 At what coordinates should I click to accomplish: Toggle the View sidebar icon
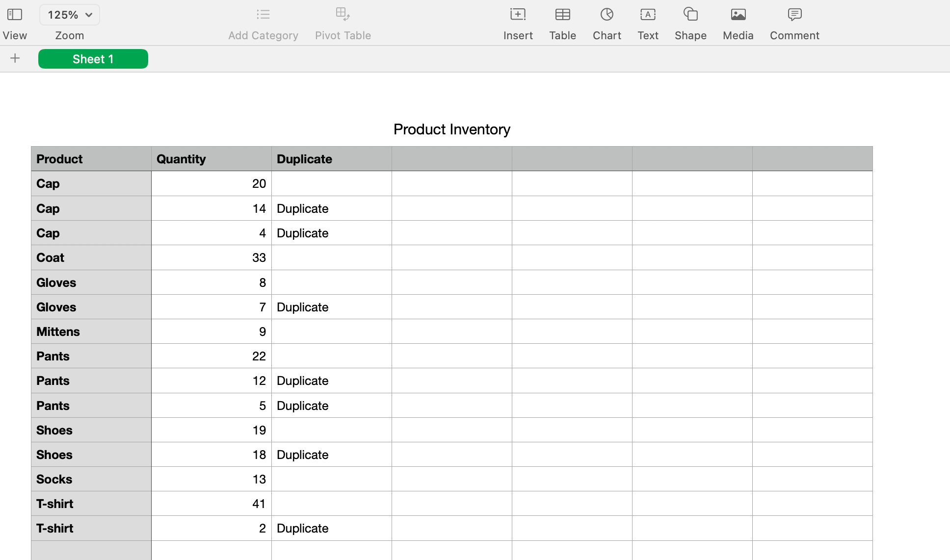point(14,14)
